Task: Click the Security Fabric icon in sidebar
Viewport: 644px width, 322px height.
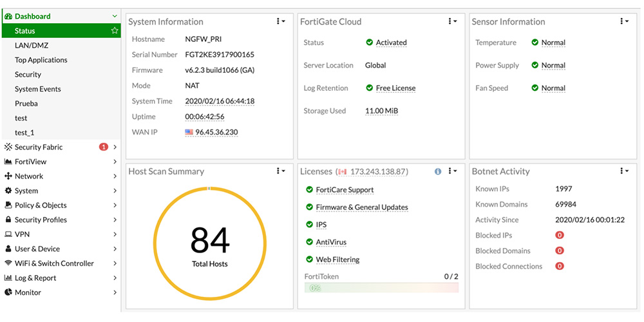Action: tap(8, 147)
